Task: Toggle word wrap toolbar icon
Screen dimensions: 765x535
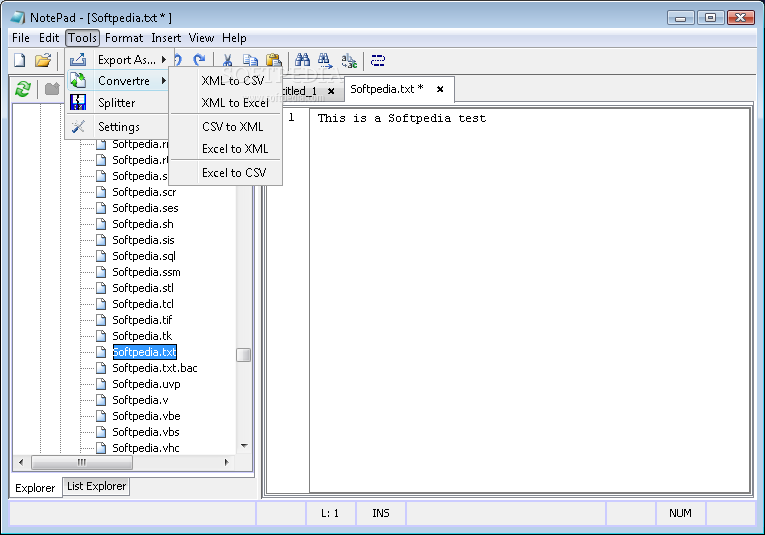Action: [378, 60]
